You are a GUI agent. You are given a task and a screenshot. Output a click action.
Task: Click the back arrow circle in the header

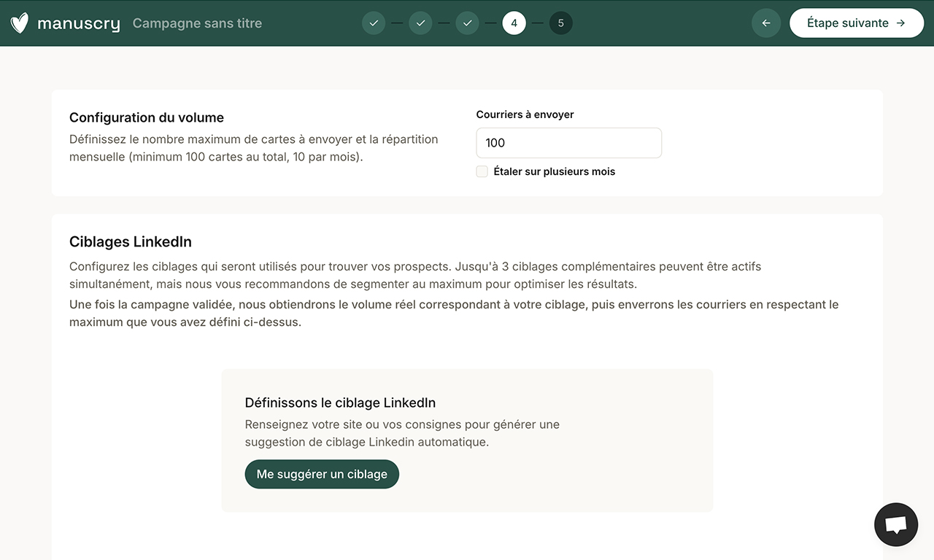pyautogui.click(x=766, y=23)
